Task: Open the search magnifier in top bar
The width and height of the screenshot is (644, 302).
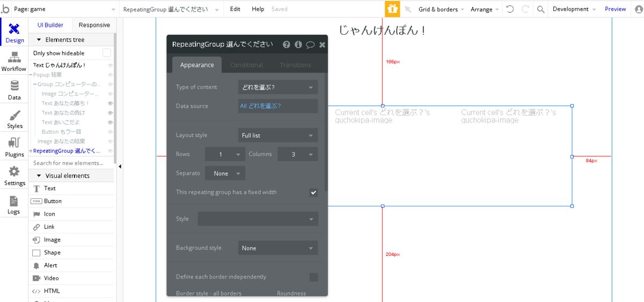Action: [541, 9]
